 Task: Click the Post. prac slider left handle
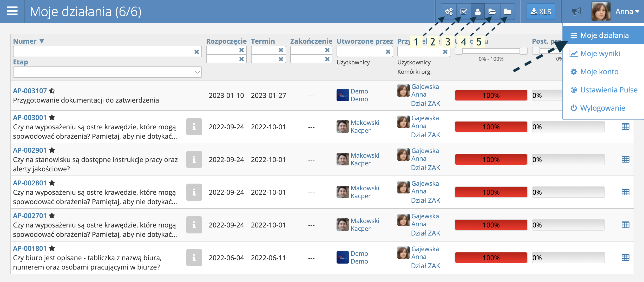click(536, 51)
